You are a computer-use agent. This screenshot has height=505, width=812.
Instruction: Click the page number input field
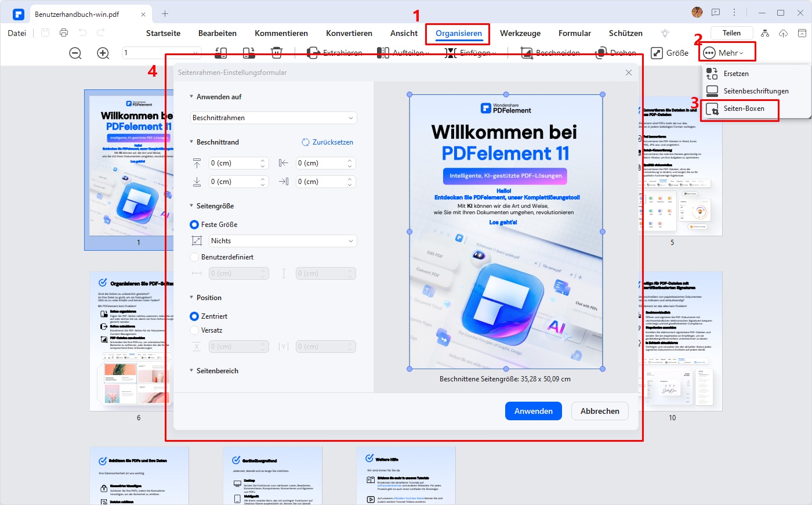tap(162, 53)
